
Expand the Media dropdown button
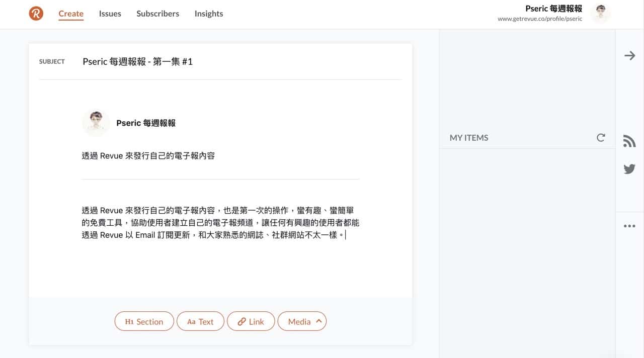pos(302,322)
